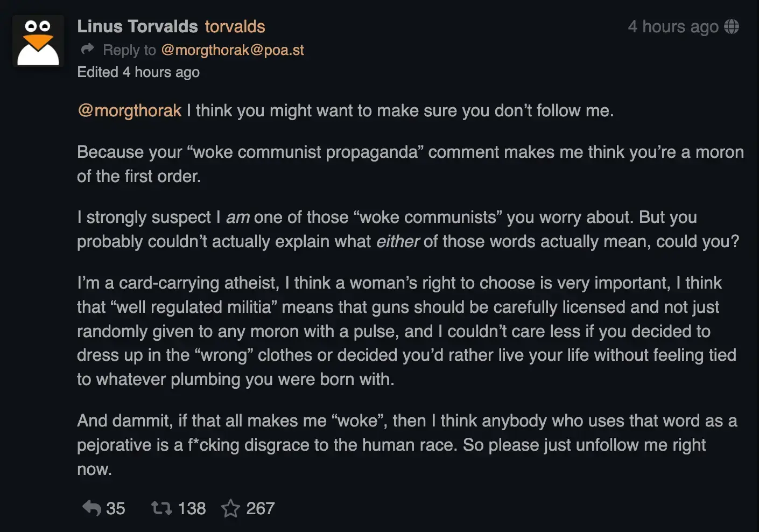Viewport: 759px width, 532px height.
Task: Open the Linus Torvalds display name profile
Action: coord(137,26)
